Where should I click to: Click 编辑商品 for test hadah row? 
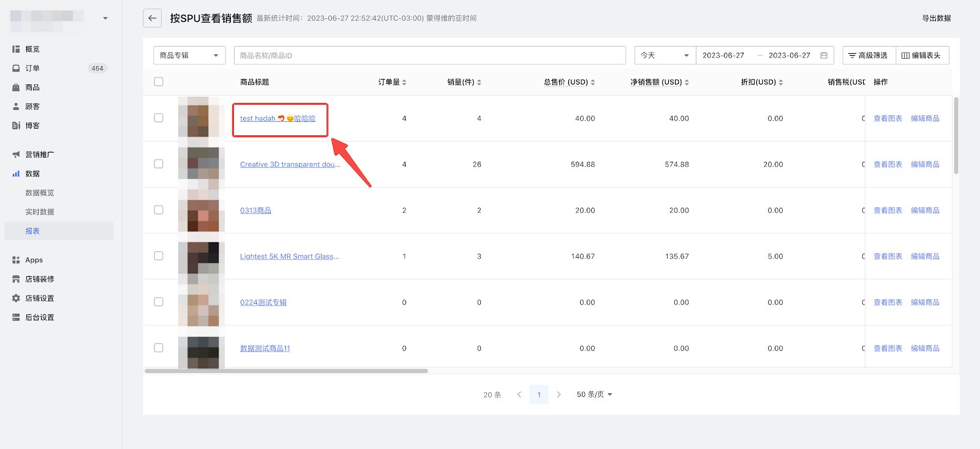pyautogui.click(x=925, y=118)
